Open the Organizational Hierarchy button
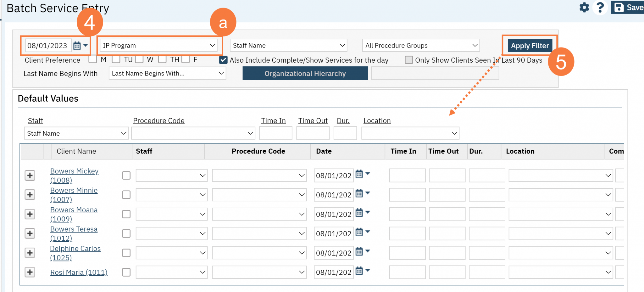 pyautogui.click(x=305, y=73)
